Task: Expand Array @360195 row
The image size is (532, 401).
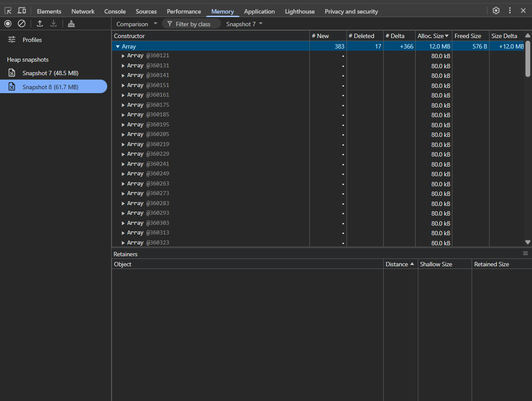Action: point(123,125)
